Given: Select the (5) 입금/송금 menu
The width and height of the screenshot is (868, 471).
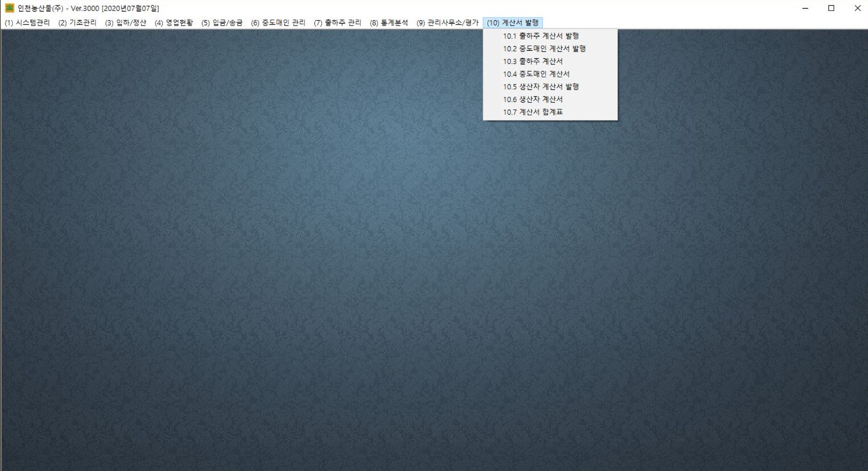Looking at the screenshot, I should (x=221, y=23).
